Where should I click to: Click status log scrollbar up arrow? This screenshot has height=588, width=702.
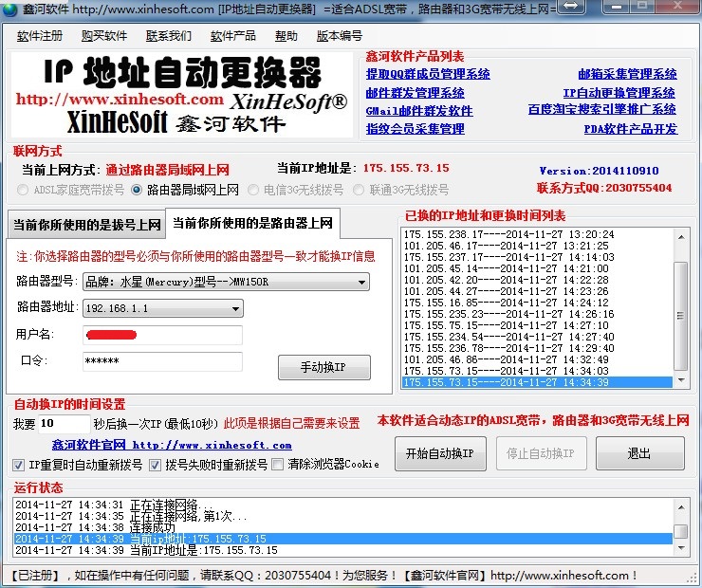tap(681, 507)
